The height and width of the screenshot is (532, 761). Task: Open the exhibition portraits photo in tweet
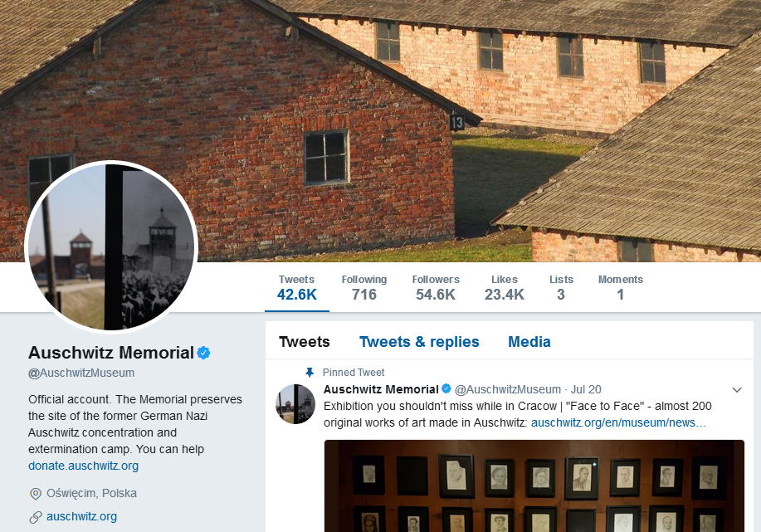[534, 486]
